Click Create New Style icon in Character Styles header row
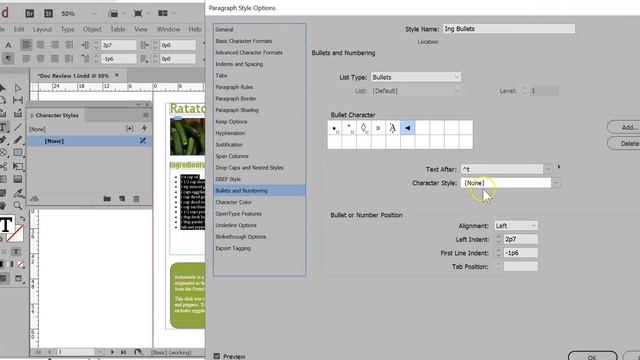The height and width of the screenshot is (360, 640). [x=129, y=129]
